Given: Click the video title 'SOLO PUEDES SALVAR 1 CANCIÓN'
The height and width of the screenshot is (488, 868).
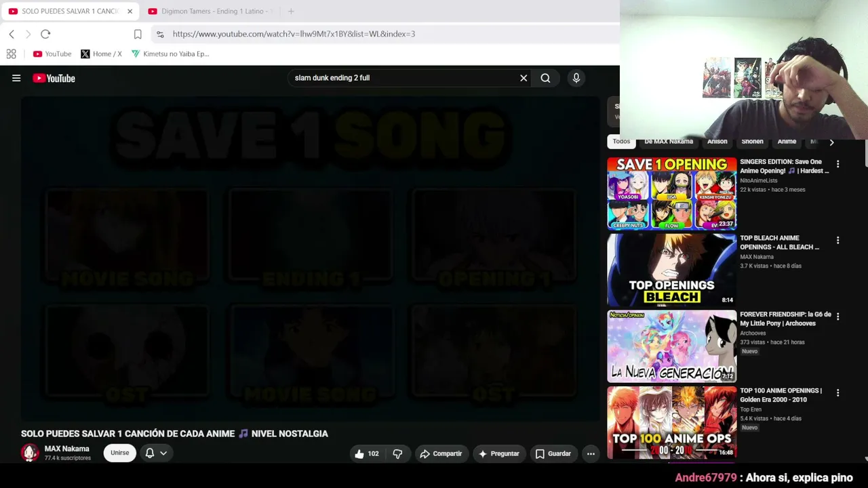Looking at the screenshot, I should tap(174, 434).
